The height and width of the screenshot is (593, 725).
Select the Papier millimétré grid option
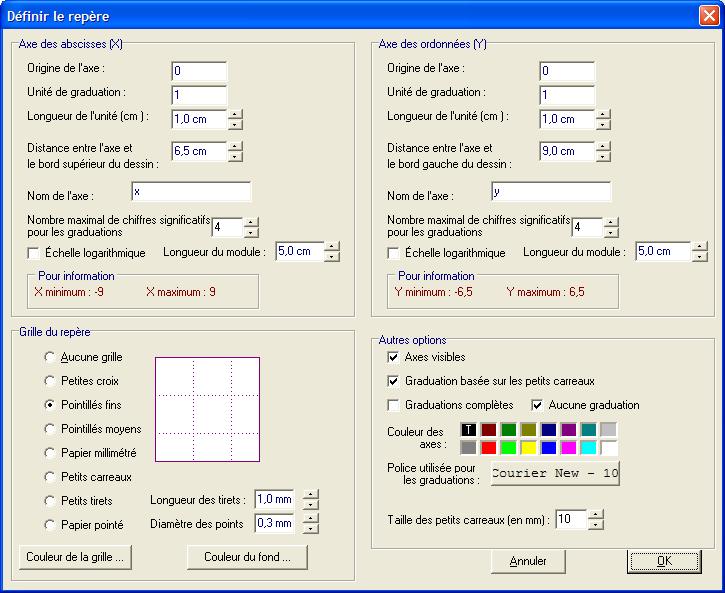coord(50,453)
